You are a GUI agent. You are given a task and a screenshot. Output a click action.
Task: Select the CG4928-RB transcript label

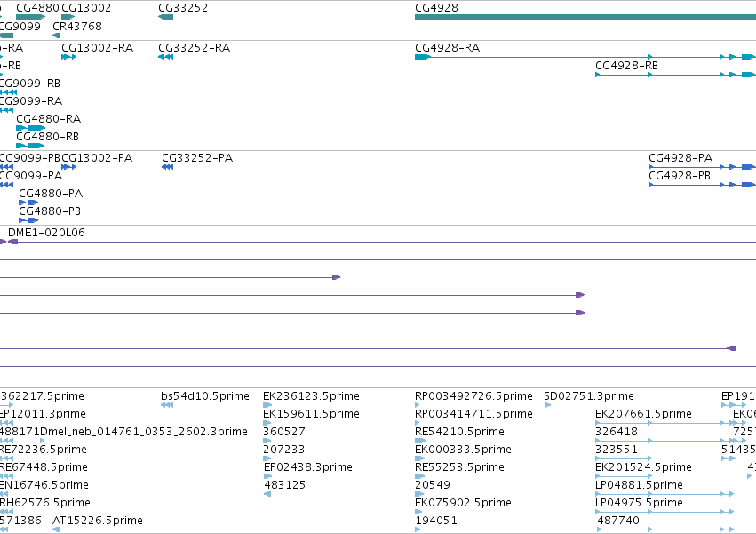tap(626, 66)
